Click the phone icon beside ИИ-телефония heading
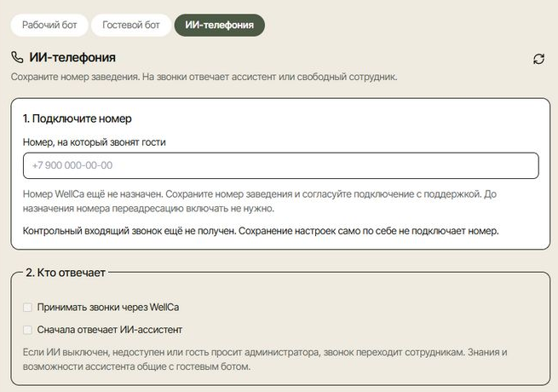Viewport: 558px width, 392px height. (17, 57)
